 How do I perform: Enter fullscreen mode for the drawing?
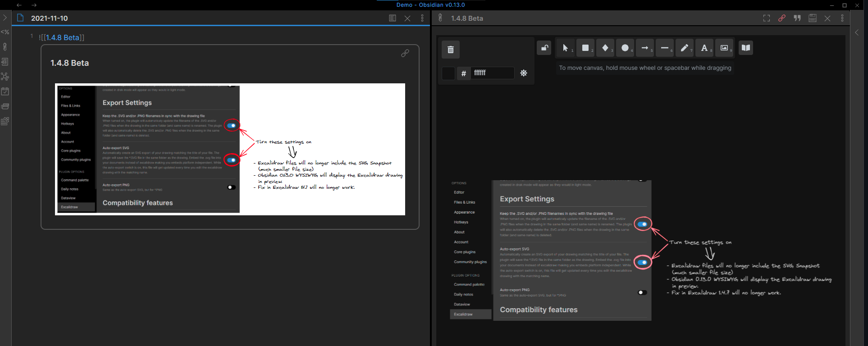(767, 18)
